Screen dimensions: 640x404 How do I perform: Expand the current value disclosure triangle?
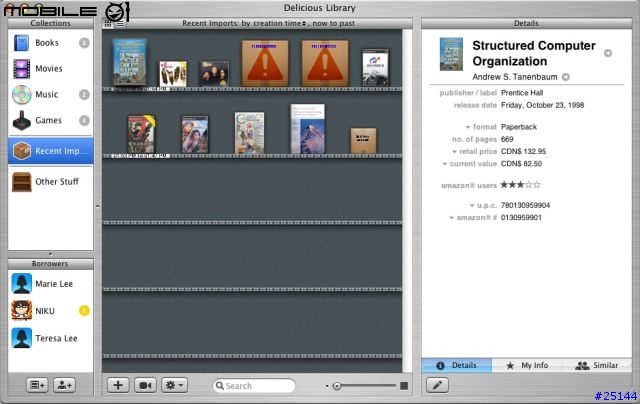[445, 164]
